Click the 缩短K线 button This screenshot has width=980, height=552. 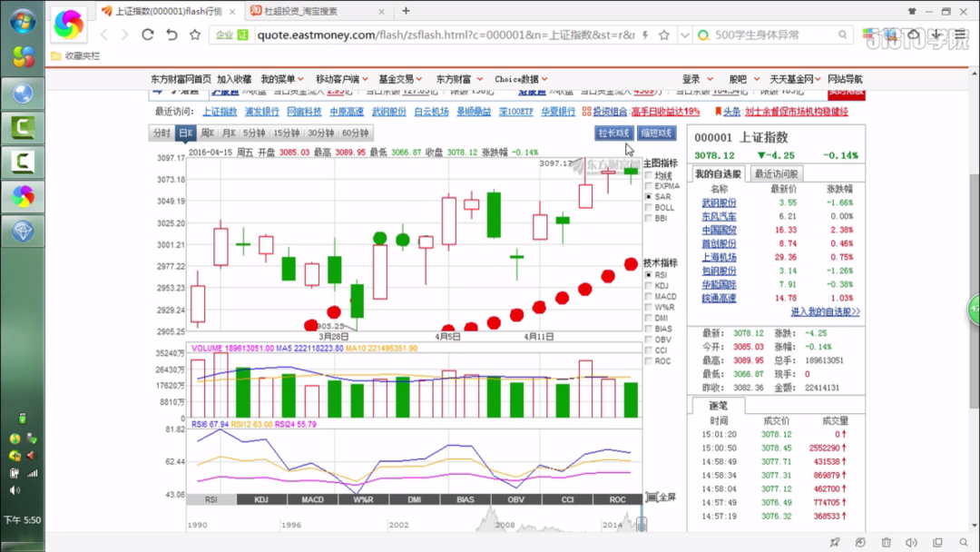[x=656, y=133]
